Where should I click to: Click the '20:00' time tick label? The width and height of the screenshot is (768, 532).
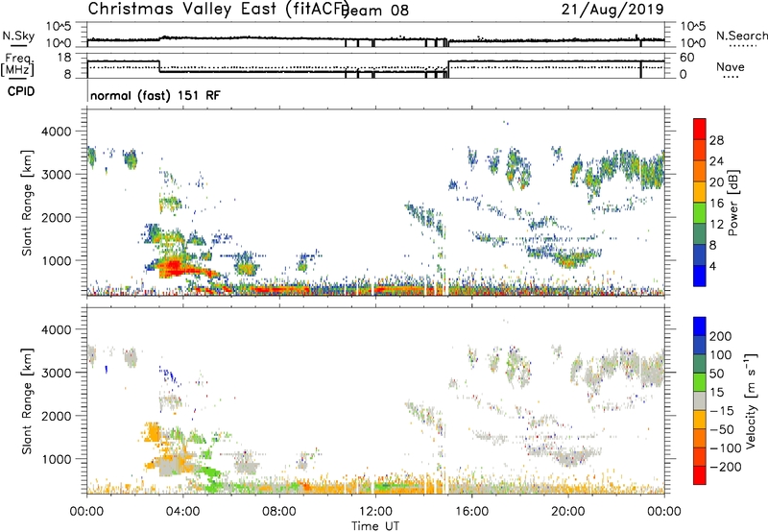[568, 512]
